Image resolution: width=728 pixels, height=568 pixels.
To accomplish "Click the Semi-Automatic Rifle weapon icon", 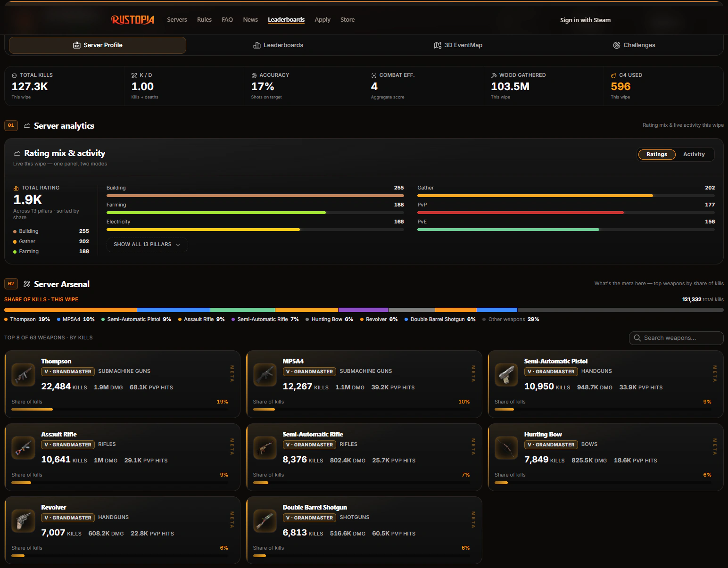I will coord(265,448).
